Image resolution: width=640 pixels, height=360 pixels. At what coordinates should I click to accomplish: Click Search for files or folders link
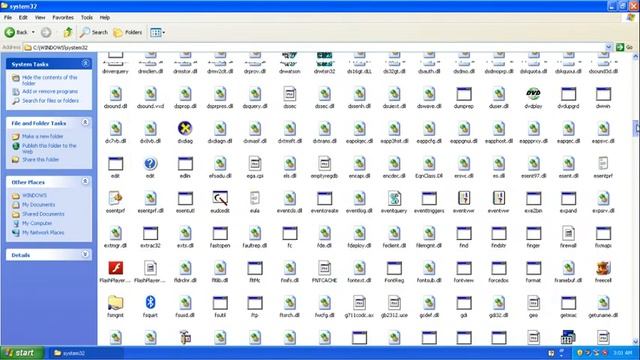click(x=51, y=100)
